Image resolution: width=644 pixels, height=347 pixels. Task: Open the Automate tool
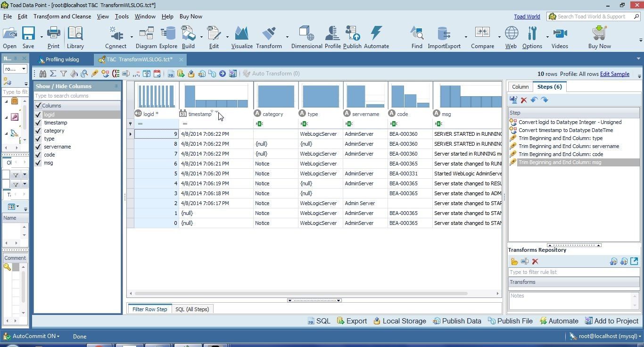point(376,37)
